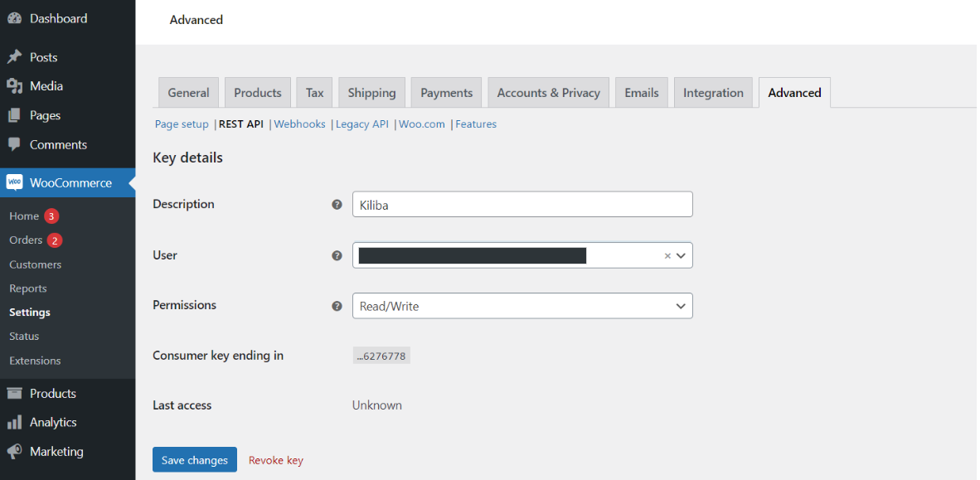Click the red badge next to Home
The width and height of the screenshot is (980, 480).
coord(51,216)
